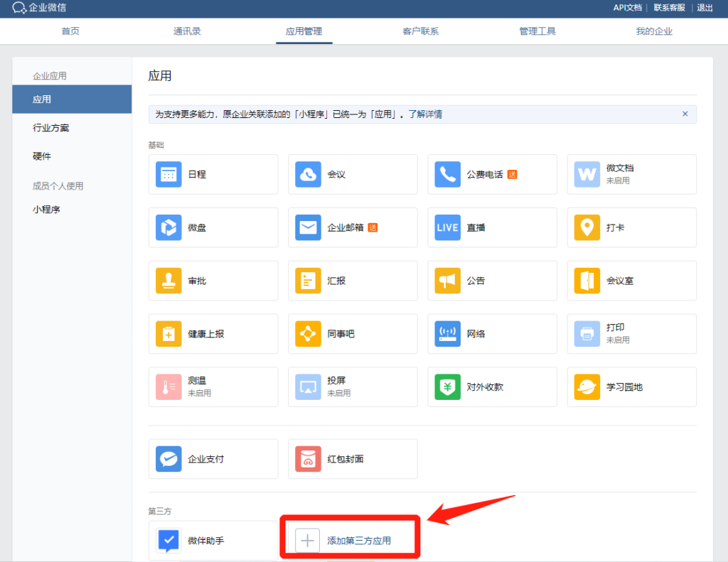
Task: Click the 学习园地 planet icon
Action: pyautogui.click(x=587, y=387)
